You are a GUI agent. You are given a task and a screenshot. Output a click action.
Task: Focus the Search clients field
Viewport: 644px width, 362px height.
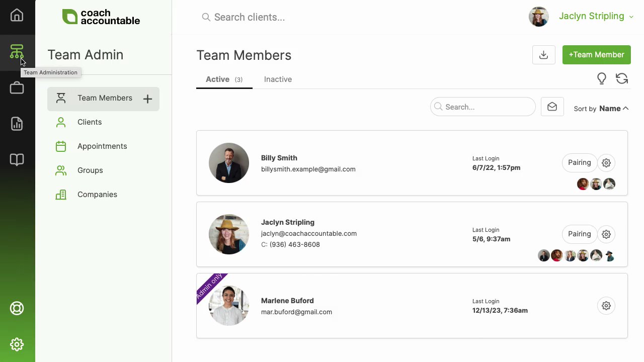click(302, 17)
